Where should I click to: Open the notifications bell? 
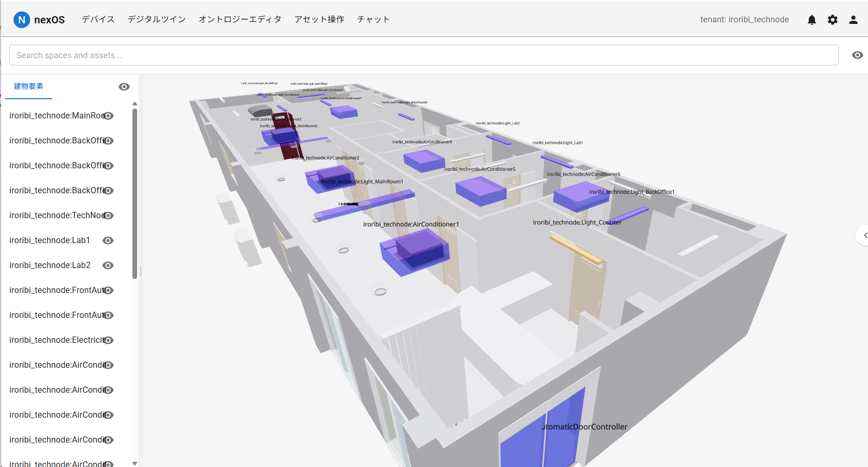pos(812,20)
